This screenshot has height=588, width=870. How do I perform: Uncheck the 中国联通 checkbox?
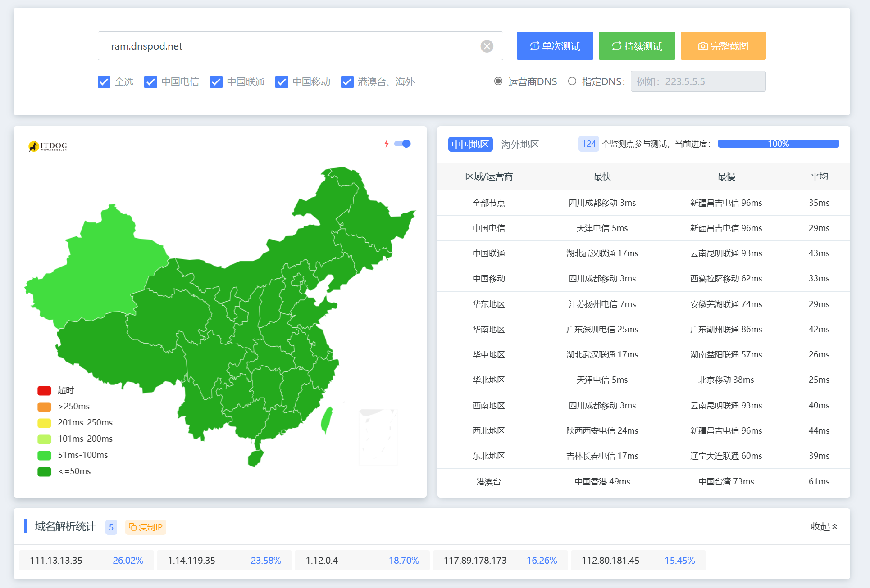tap(216, 82)
